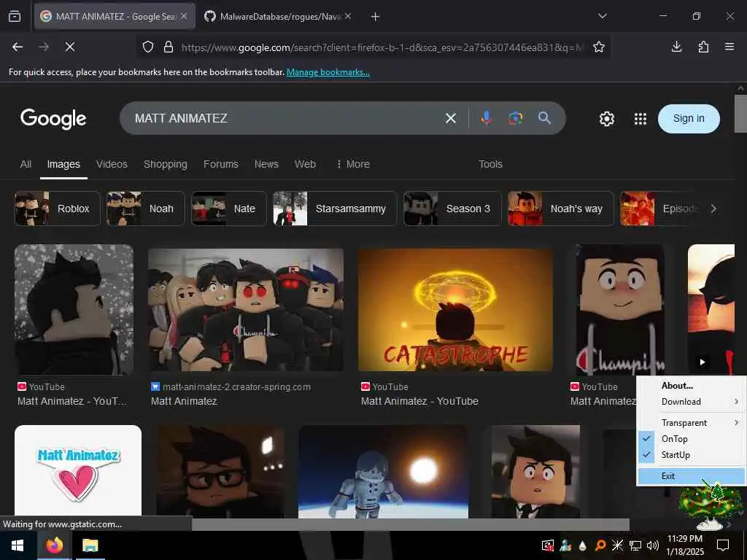Open the CATASTROPHE image thumbnail
Image resolution: width=747 pixels, height=560 pixels.
coord(455,309)
